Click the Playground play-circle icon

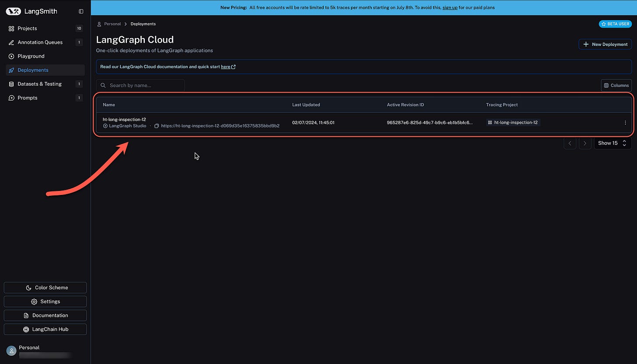point(11,56)
